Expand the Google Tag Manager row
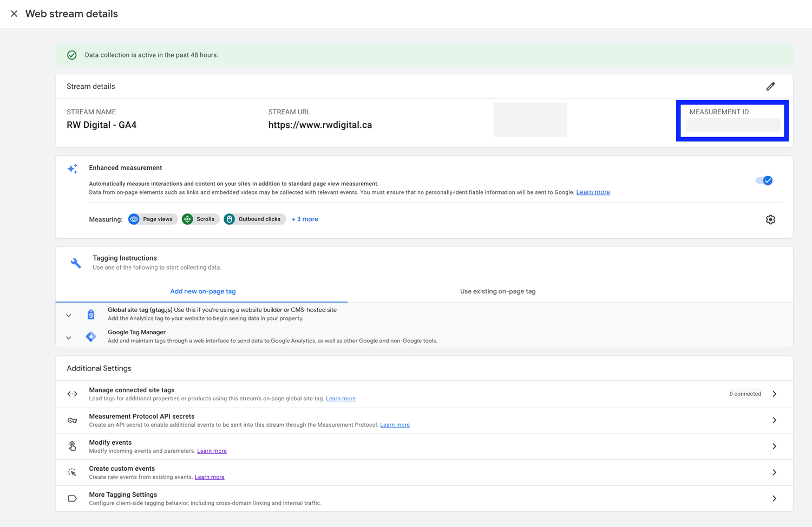 (x=69, y=338)
